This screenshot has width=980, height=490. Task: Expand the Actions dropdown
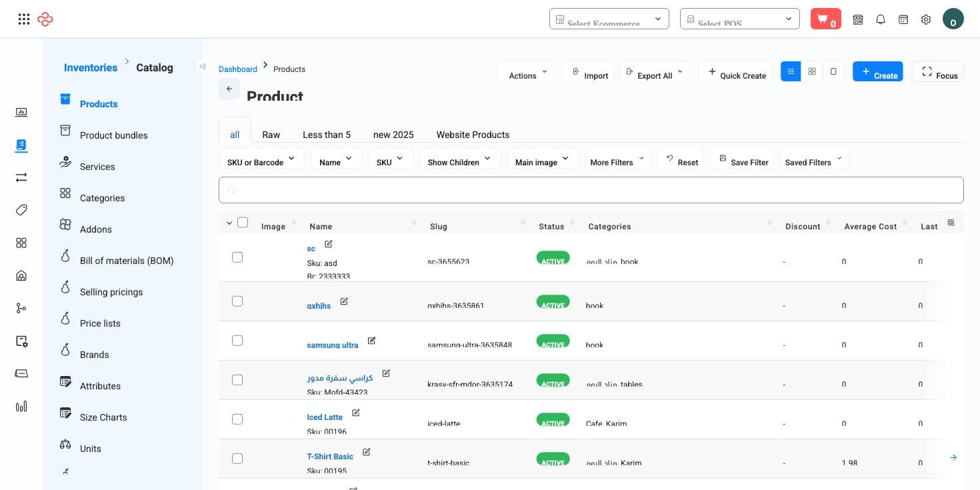click(x=525, y=72)
